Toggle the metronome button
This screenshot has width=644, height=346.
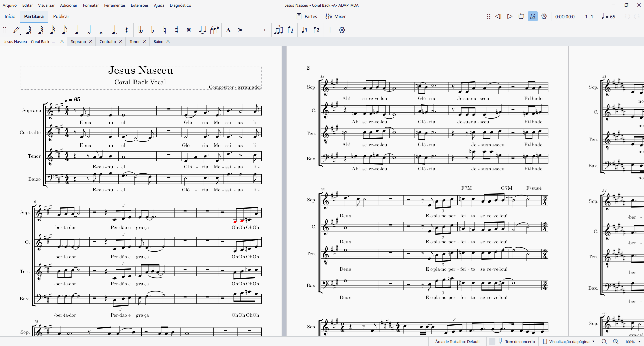tap(533, 16)
